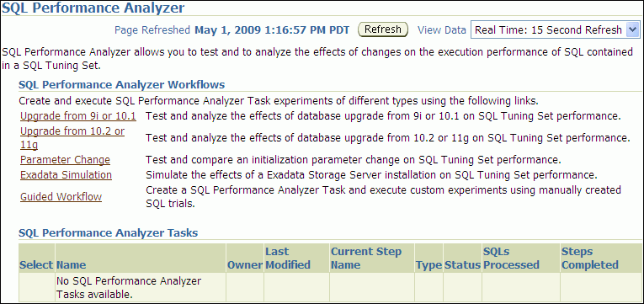The width and height of the screenshot is (644, 304).
Task: Click the Type column header
Action: [x=428, y=265]
